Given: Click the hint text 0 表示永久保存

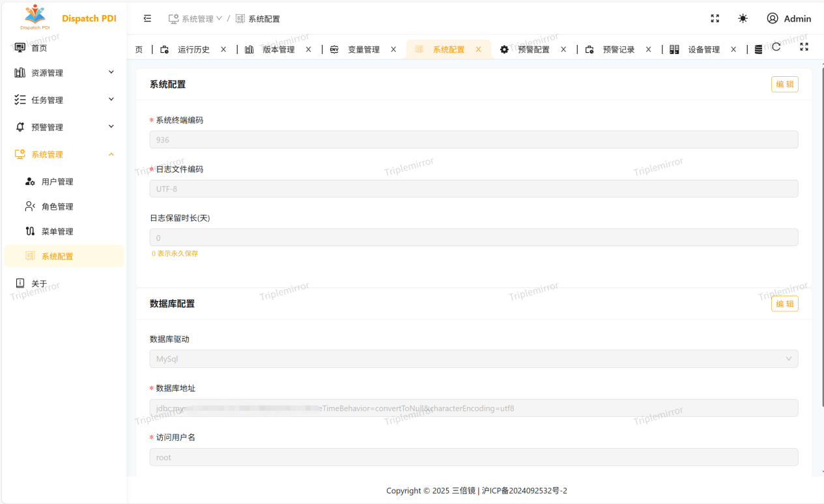Looking at the screenshot, I should click(x=175, y=253).
